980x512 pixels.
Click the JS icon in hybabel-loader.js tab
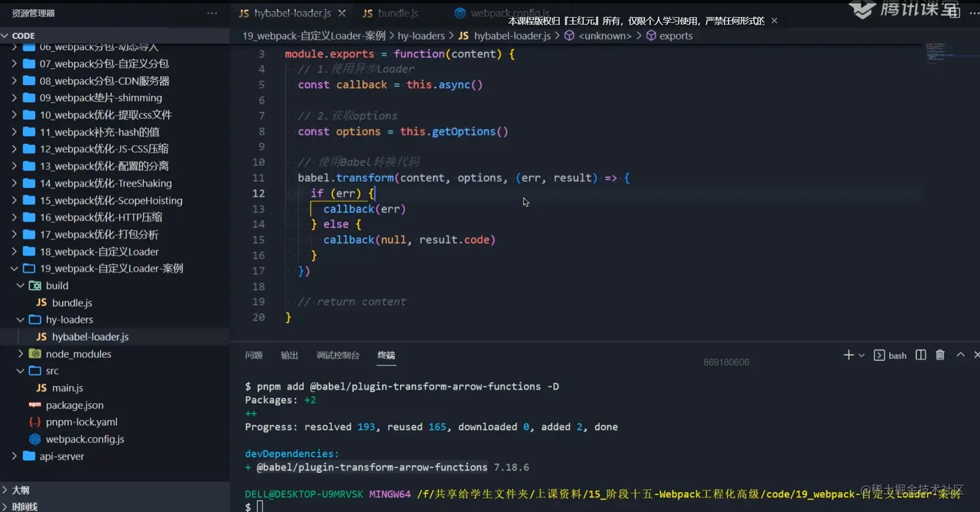244,13
